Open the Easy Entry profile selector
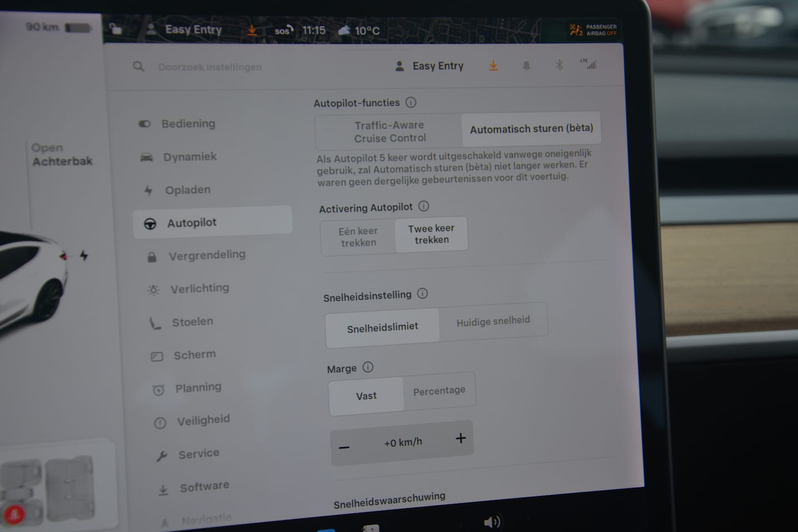This screenshot has height=532, width=798. 430,66
